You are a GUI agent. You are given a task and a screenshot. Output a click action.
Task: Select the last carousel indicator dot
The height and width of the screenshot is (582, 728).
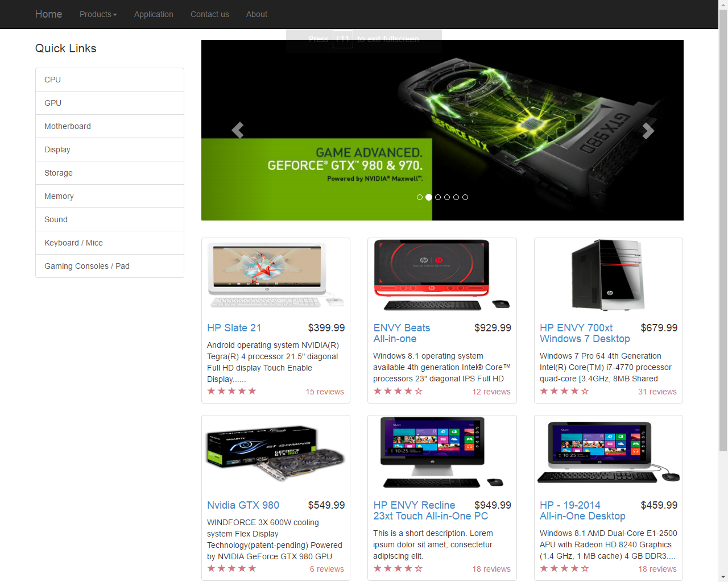[x=465, y=197]
